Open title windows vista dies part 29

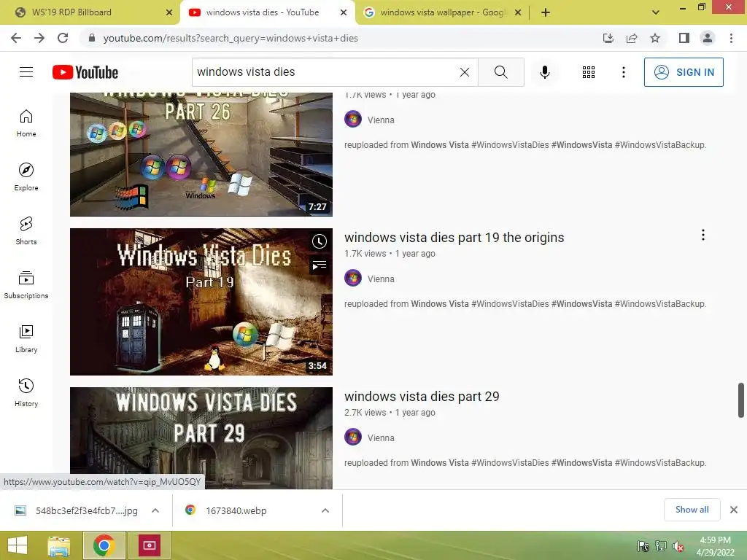coord(422,396)
